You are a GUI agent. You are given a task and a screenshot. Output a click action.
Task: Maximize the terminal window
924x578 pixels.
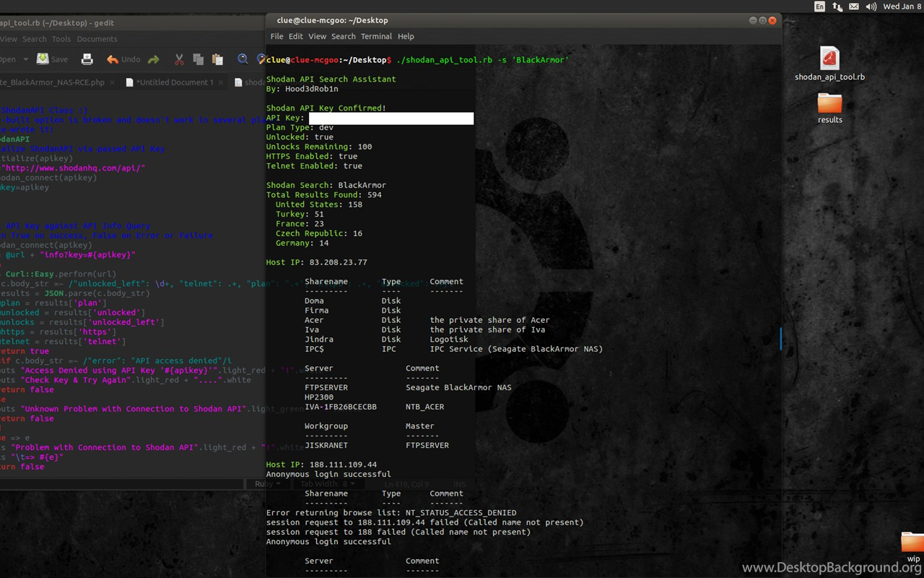[762, 20]
